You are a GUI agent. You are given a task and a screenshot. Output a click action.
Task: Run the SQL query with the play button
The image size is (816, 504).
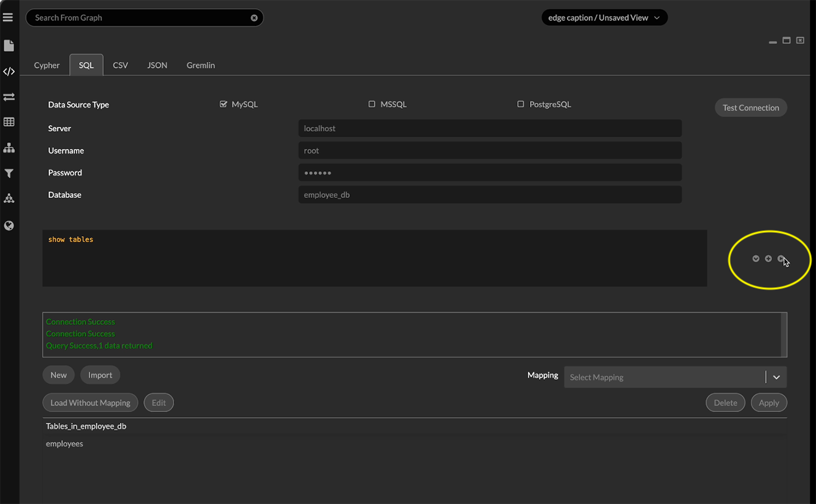pyautogui.click(x=780, y=258)
